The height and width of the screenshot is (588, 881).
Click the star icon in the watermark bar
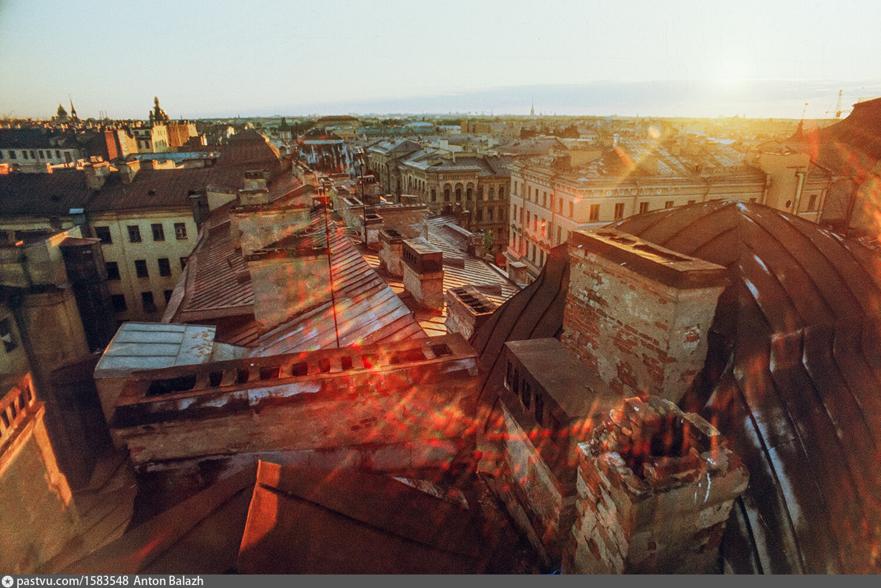coord(7,582)
